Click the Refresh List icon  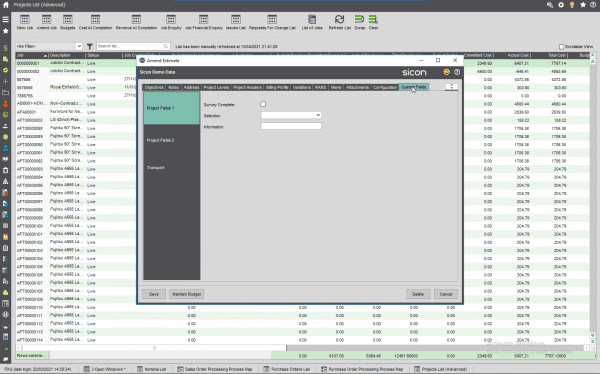point(339,22)
